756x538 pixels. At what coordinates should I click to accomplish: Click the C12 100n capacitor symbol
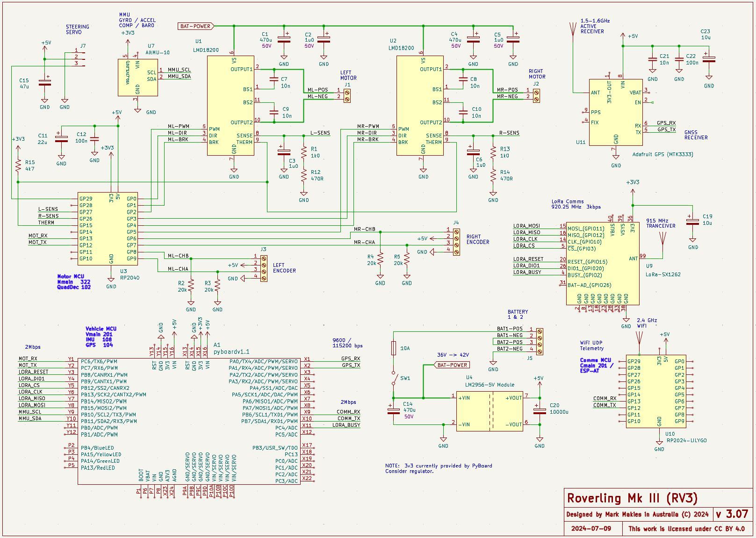click(94, 139)
